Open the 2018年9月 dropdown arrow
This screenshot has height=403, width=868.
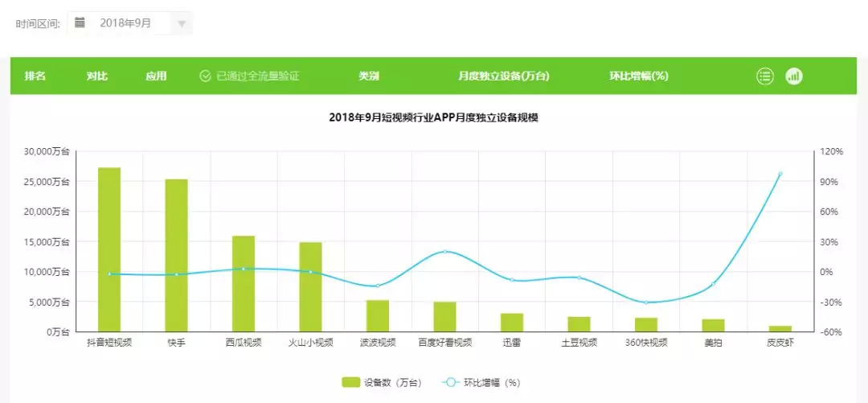click(182, 24)
